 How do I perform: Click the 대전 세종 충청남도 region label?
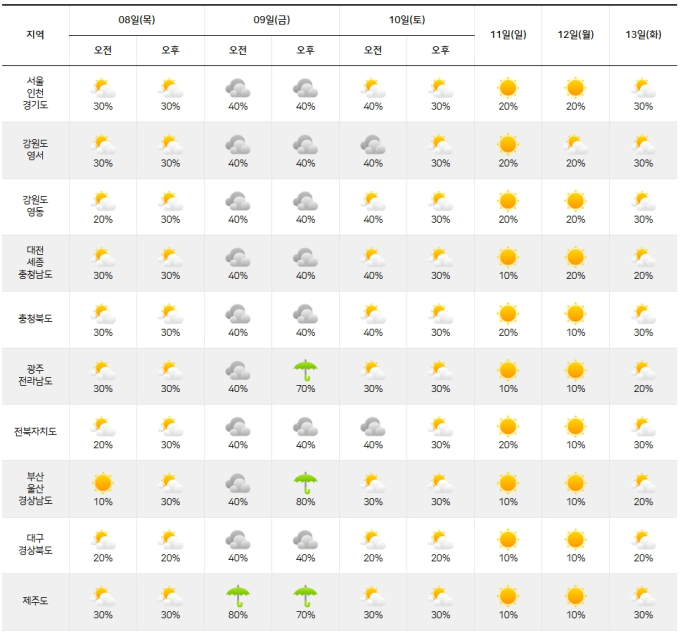(x=35, y=262)
